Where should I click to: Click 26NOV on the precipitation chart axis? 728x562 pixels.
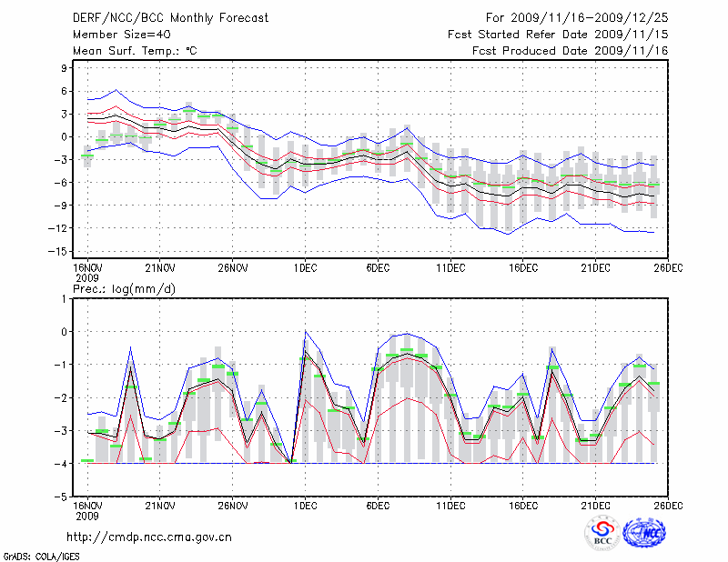point(232,505)
